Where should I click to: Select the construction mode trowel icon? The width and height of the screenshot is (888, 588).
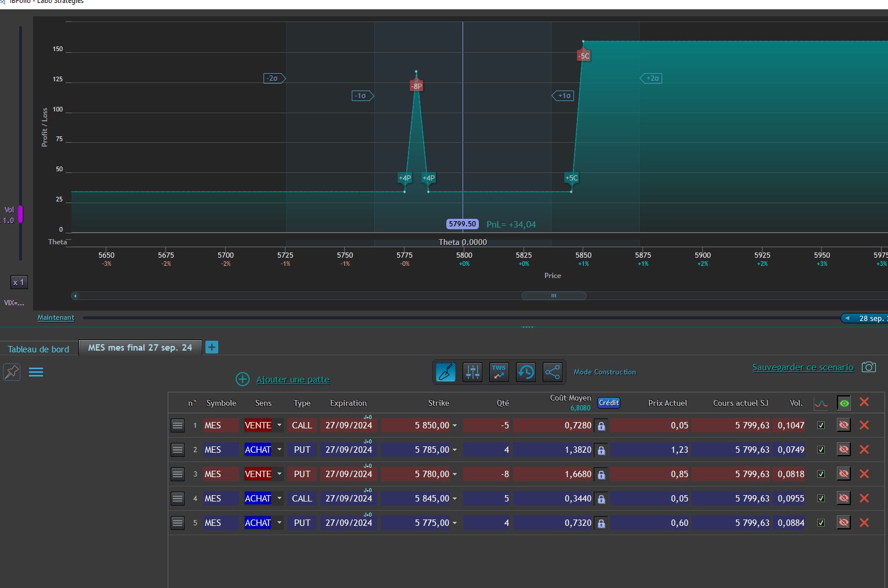[x=446, y=371]
